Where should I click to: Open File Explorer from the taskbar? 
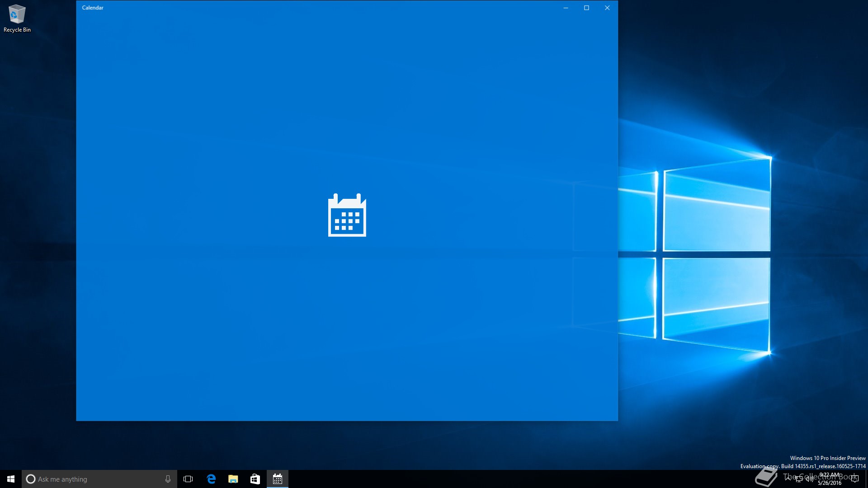pyautogui.click(x=233, y=479)
